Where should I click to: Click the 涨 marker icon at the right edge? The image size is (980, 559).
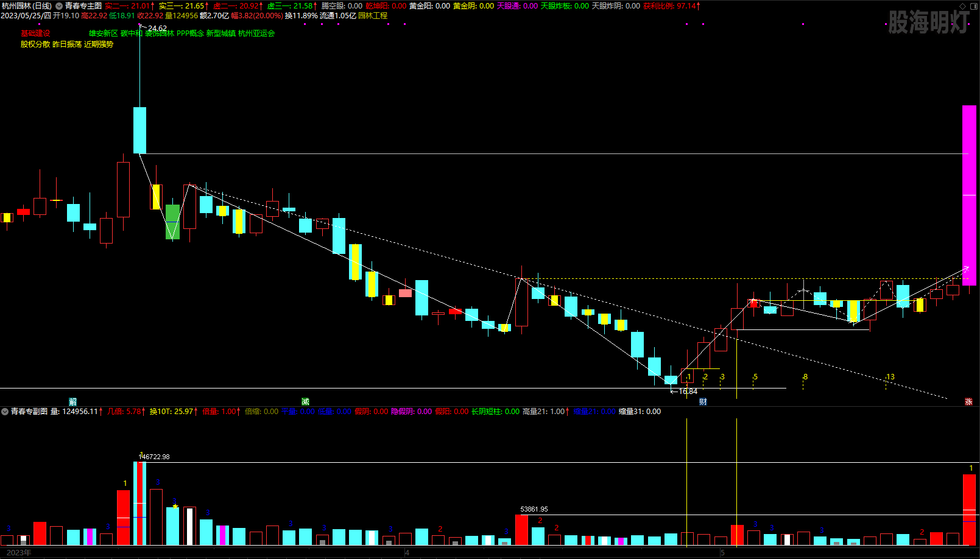tap(968, 402)
